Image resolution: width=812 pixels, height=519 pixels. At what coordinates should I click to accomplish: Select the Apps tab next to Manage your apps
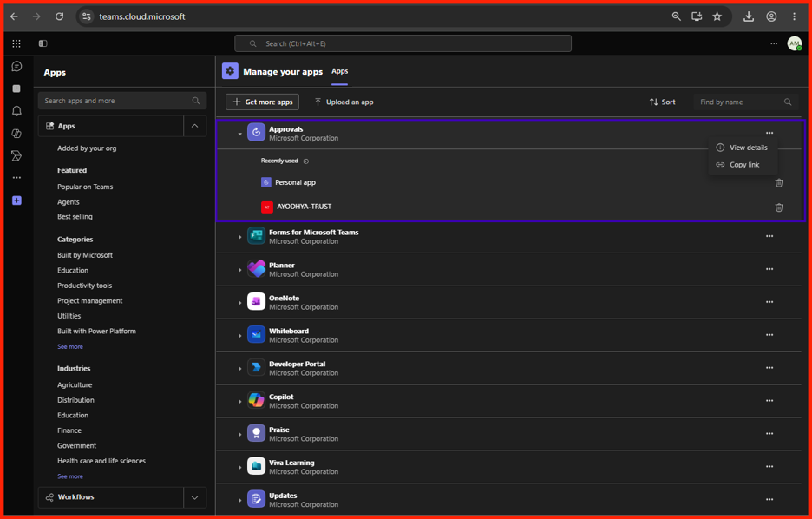pos(340,71)
